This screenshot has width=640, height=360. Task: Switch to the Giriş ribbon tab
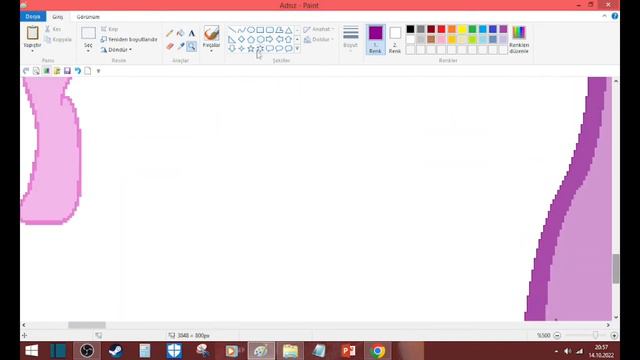pyautogui.click(x=58, y=17)
